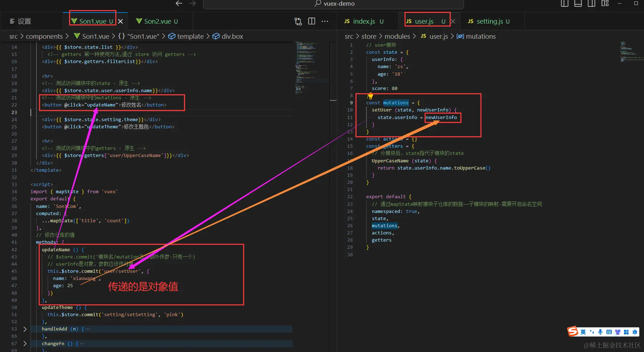Open the left editor more actions menu
The width and height of the screenshot is (644, 352).
[x=325, y=21]
